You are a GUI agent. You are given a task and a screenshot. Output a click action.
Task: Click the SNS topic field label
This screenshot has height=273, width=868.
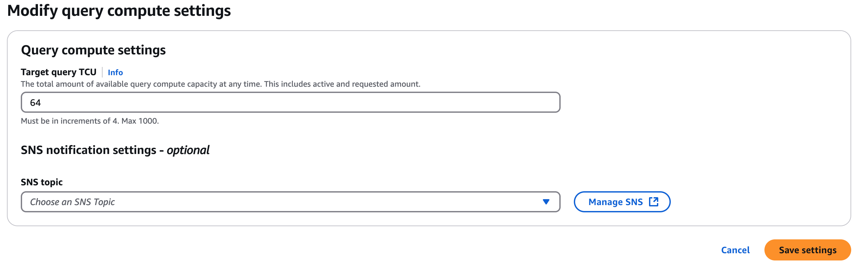(42, 182)
